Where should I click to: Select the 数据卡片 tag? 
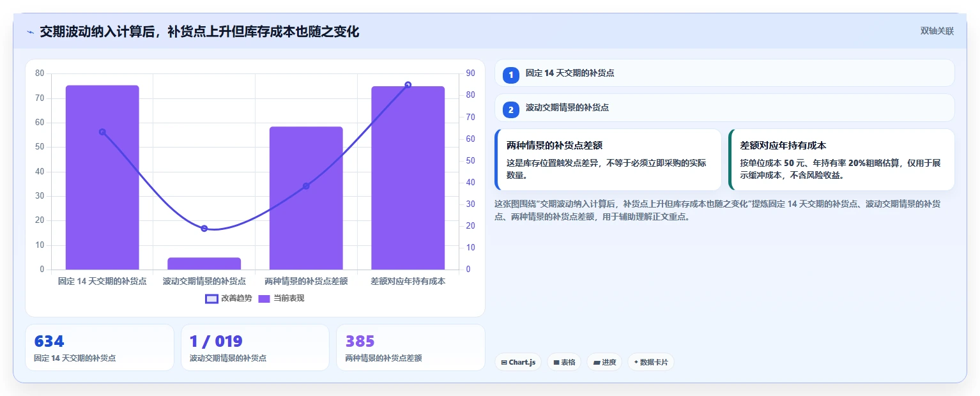[x=651, y=362]
